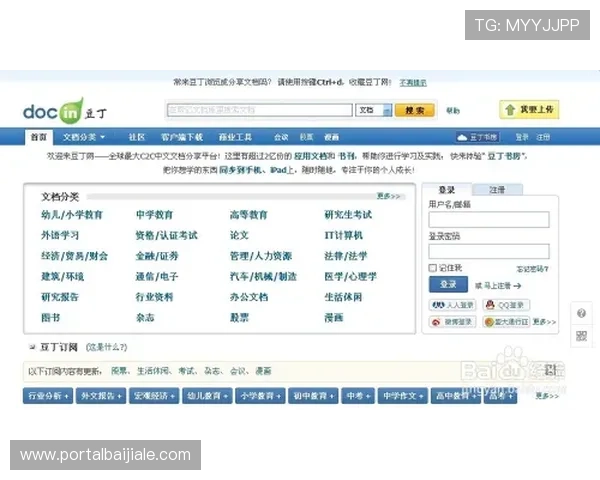Open 管理/人力资源 category
The image size is (600, 480).
click(261, 256)
